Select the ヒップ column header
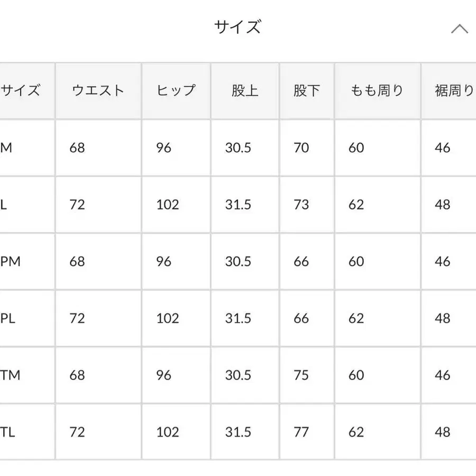Screen dimensions: 476x476 pos(176,90)
